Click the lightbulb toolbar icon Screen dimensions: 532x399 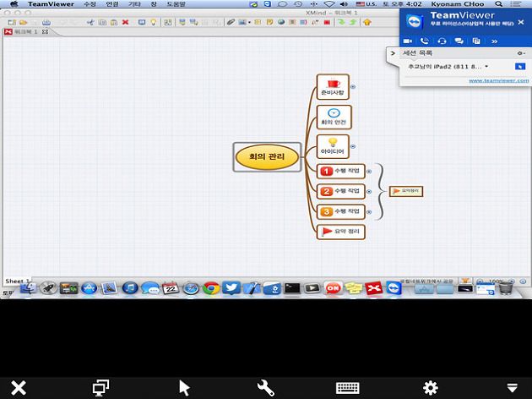[154, 23]
